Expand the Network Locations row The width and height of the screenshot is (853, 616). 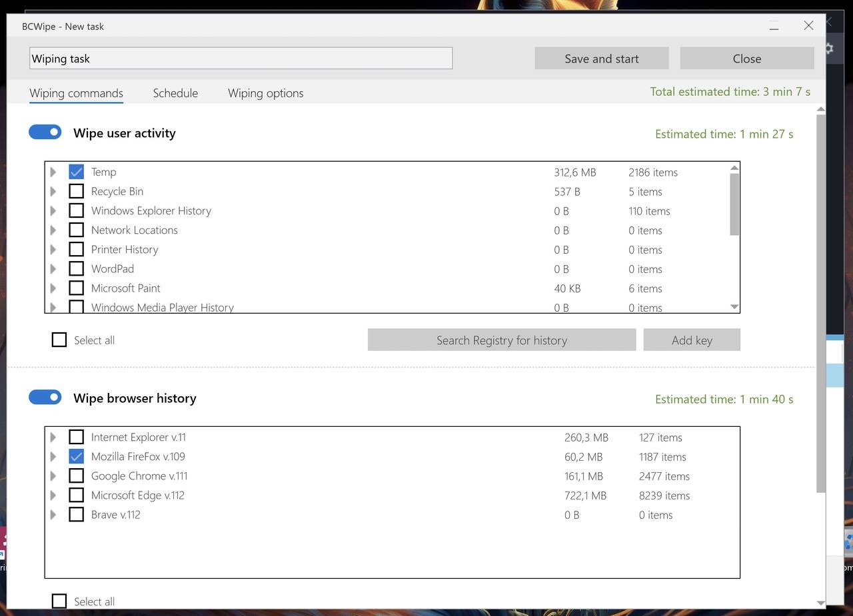click(53, 230)
